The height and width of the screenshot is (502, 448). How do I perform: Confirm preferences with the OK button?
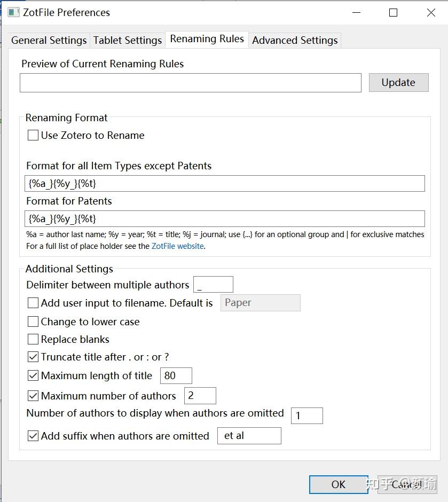[x=338, y=484]
